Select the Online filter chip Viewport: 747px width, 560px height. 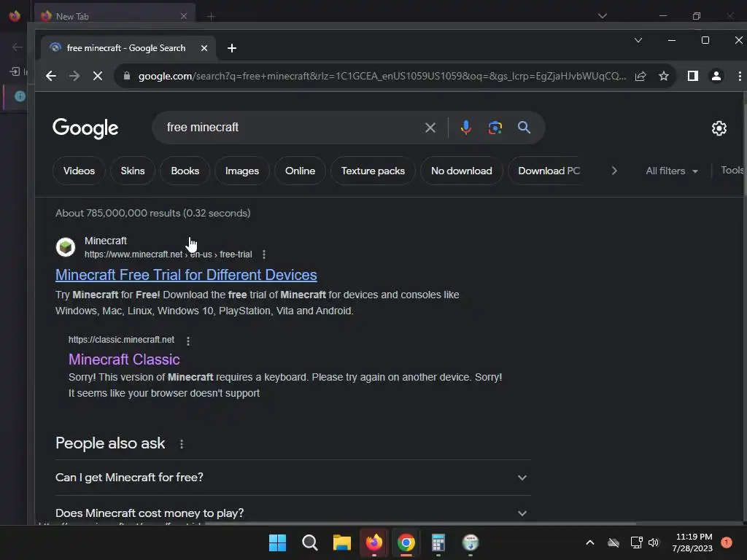click(300, 171)
